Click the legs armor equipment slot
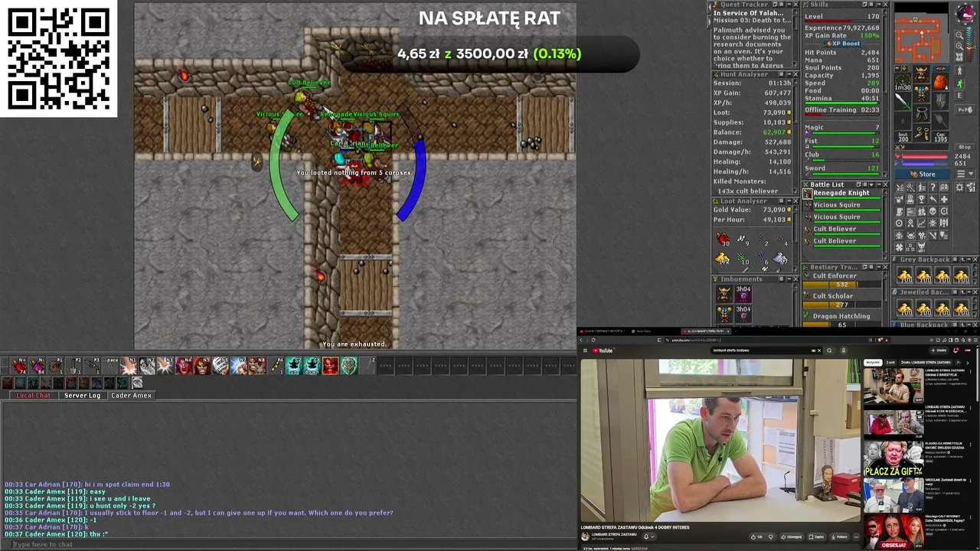This screenshot has width=980, height=551. pos(922,112)
